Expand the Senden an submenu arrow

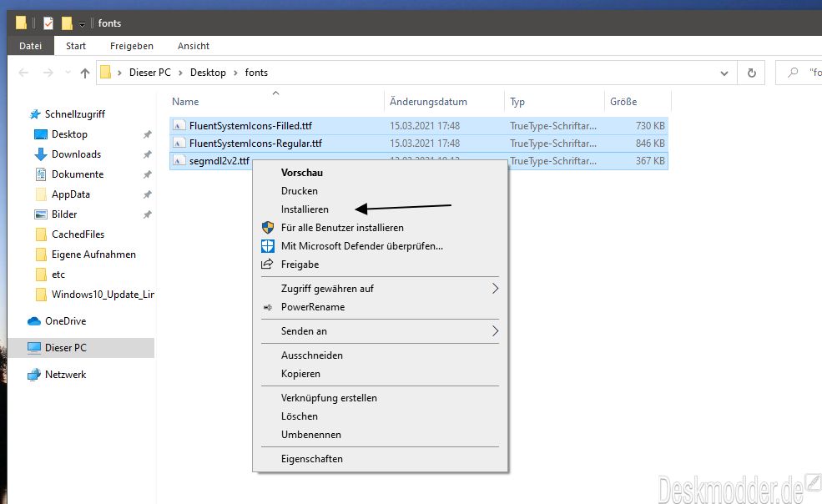click(x=494, y=331)
